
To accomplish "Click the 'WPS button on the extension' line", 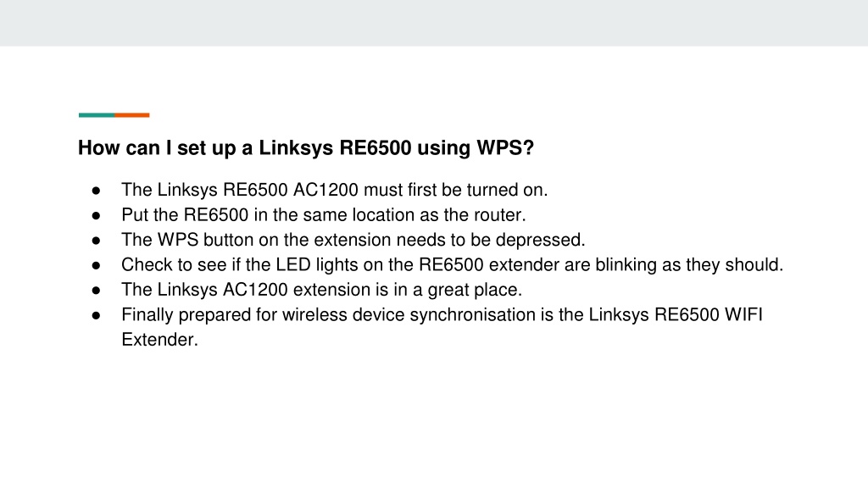I will pos(353,240).
